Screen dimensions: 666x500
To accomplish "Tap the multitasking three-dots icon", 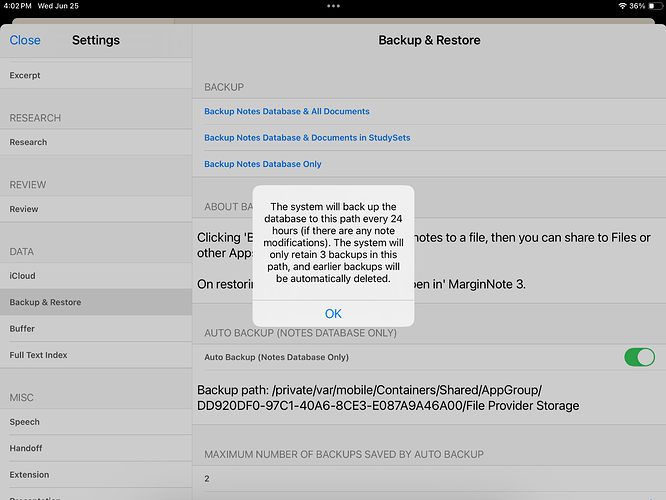I will point(333,6).
